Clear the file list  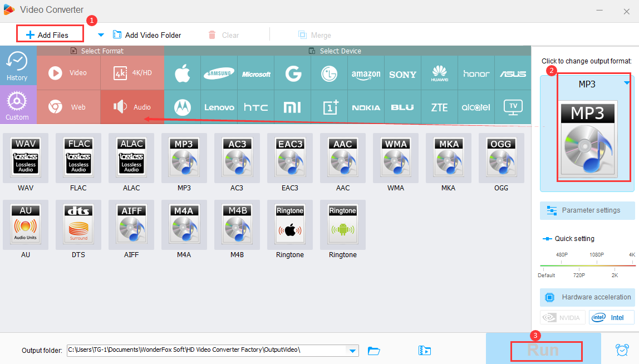[x=224, y=35]
